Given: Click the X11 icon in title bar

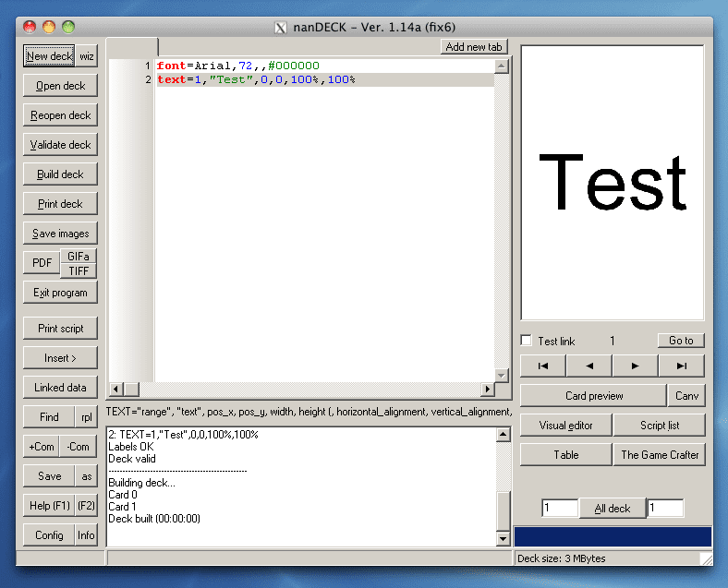Looking at the screenshot, I should point(281,28).
